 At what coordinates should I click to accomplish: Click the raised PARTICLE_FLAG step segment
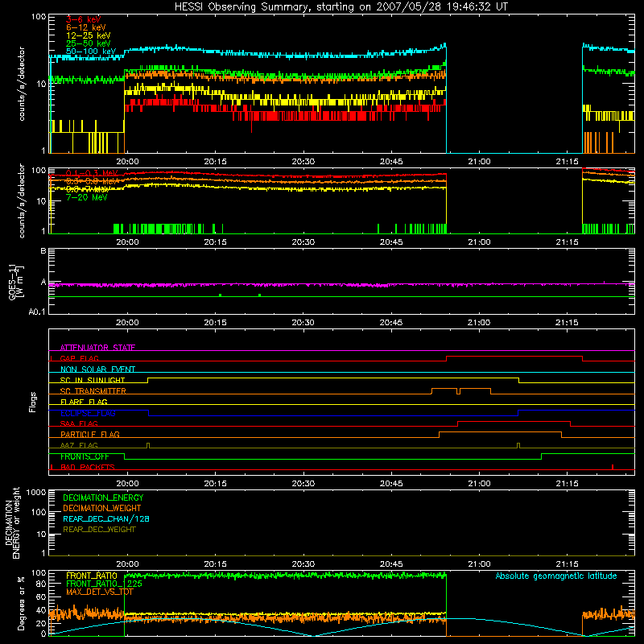pos(500,432)
